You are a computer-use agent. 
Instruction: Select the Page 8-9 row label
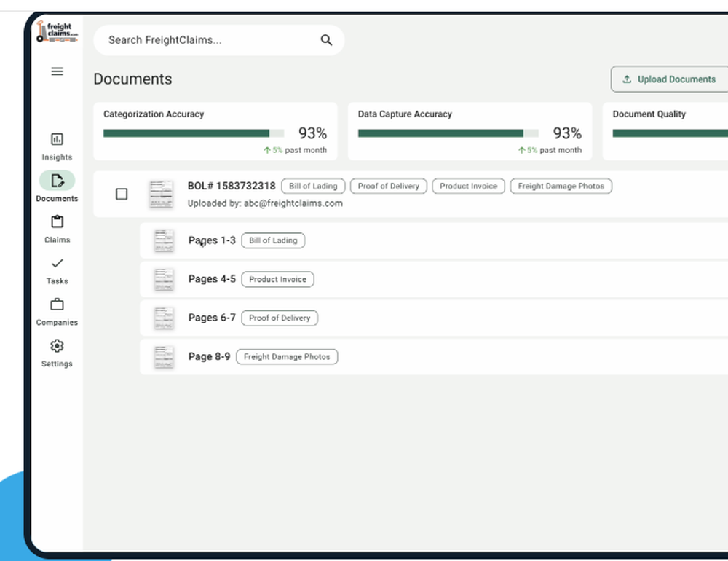209,356
